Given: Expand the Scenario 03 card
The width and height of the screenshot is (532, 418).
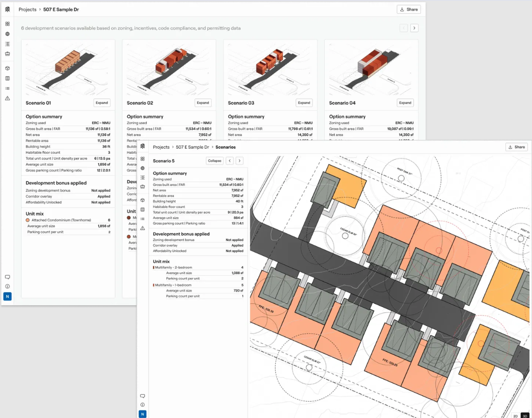Looking at the screenshot, I should pos(304,103).
